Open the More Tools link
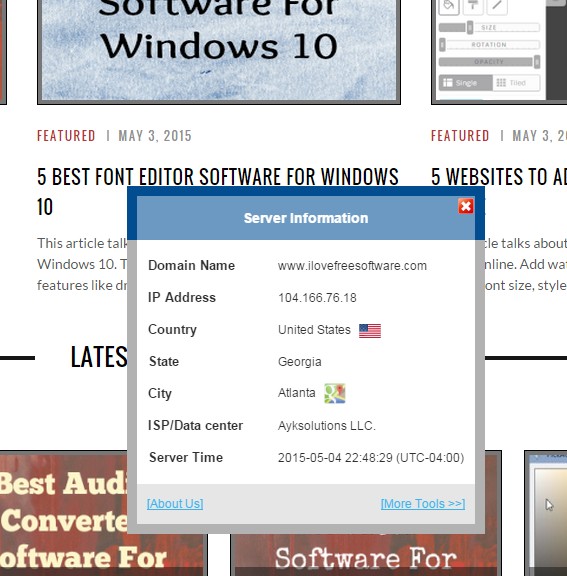 423,503
